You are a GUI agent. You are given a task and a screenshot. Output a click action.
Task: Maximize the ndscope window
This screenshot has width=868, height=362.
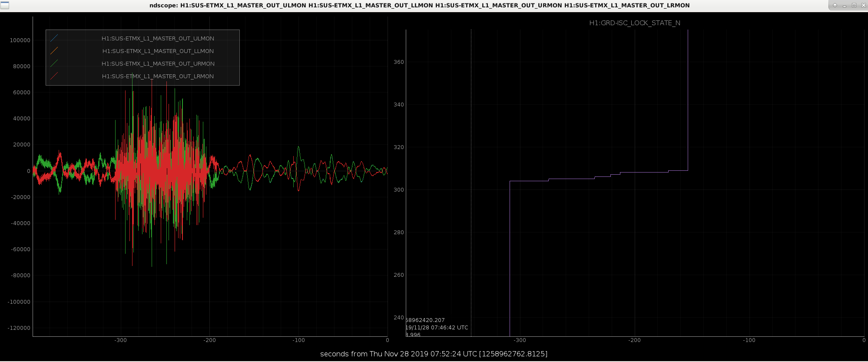(854, 5)
